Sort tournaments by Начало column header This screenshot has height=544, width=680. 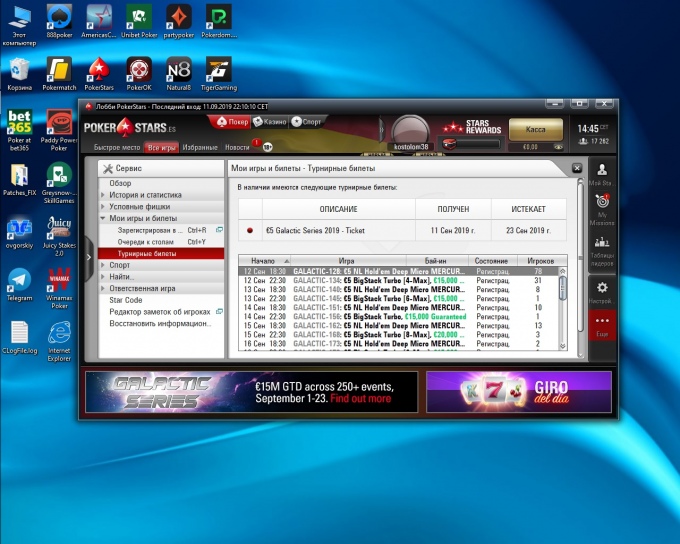(x=265, y=261)
